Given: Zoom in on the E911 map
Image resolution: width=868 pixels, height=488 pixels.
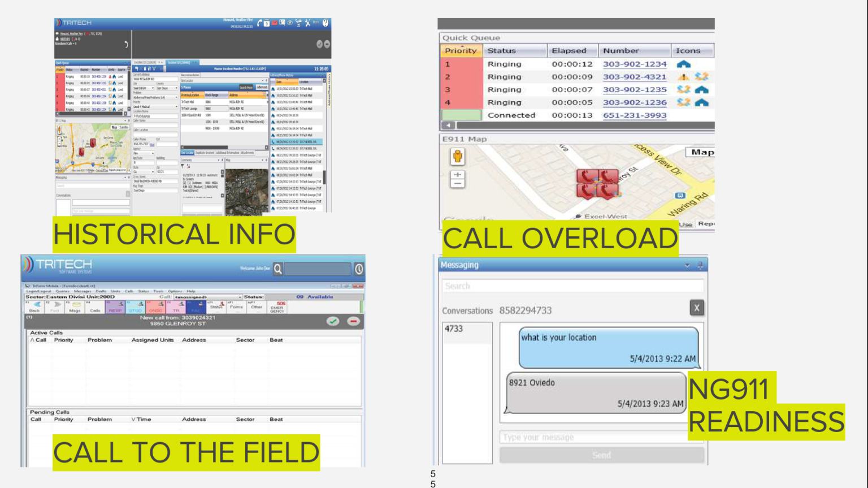Looking at the screenshot, I should tap(458, 175).
